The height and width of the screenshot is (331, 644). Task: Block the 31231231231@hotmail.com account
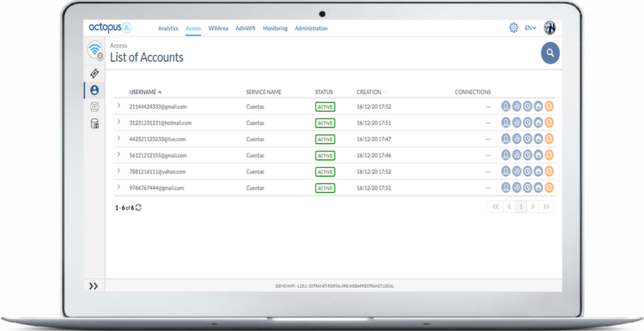[549, 122]
